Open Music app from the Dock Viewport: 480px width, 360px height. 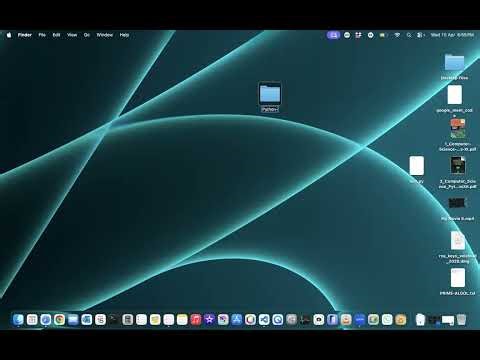(x=196, y=320)
